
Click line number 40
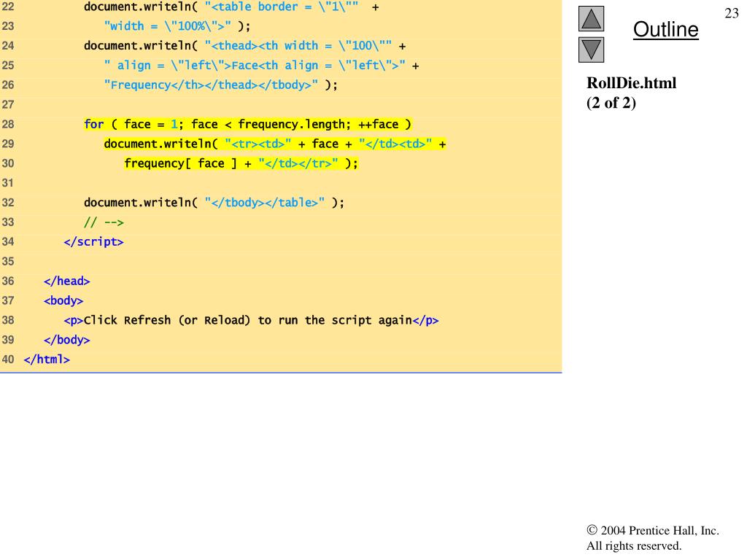7,359
